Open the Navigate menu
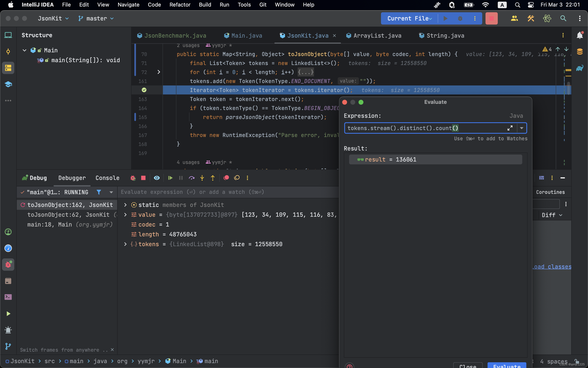The height and width of the screenshot is (368, 588). click(x=128, y=5)
